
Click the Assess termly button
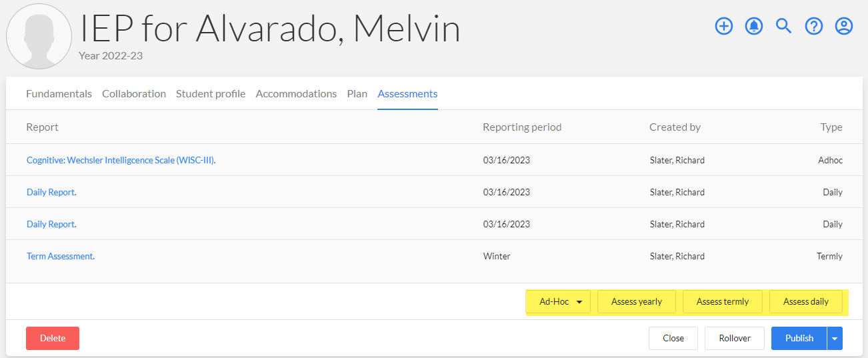[723, 301]
